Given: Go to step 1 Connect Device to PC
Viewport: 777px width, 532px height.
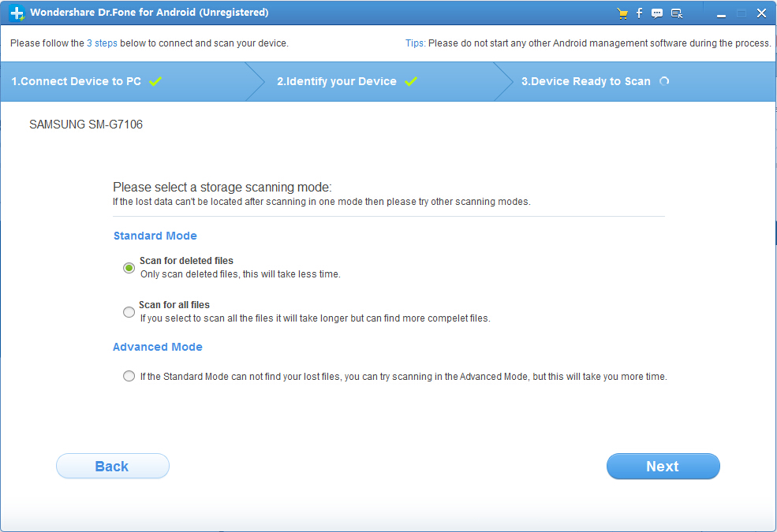Looking at the screenshot, I should (x=77, y=81).
